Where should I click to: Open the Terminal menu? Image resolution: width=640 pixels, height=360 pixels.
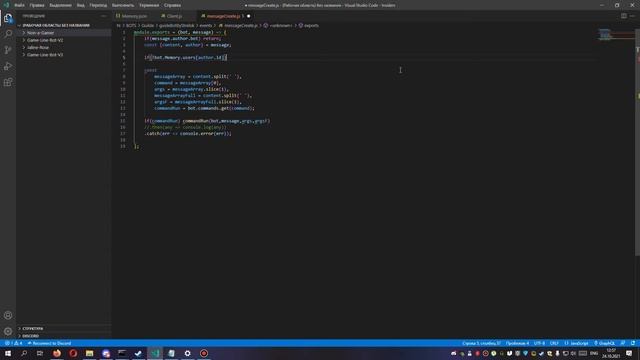tap(149, 5)
